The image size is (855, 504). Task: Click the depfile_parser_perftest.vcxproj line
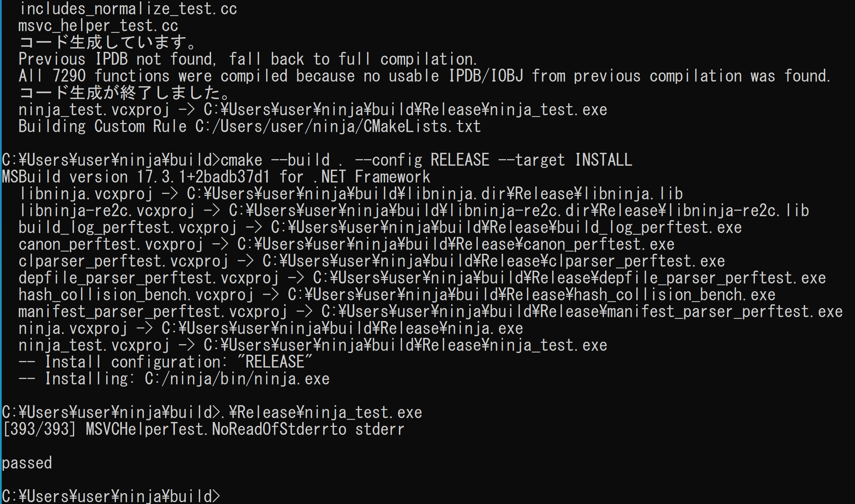pyautogui.click(x=422, y=278)
